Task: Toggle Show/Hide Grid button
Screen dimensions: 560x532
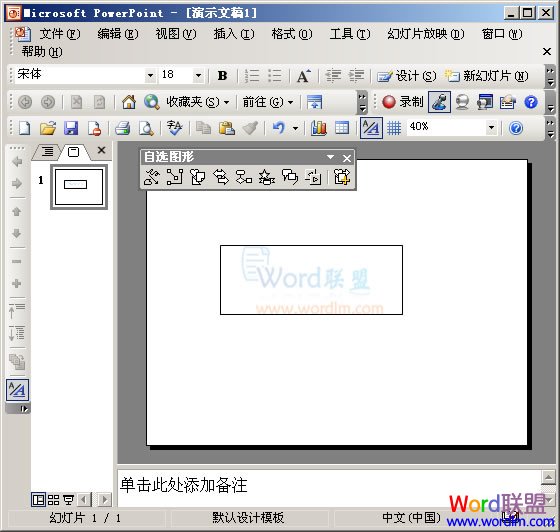Action: pos(394,128)
